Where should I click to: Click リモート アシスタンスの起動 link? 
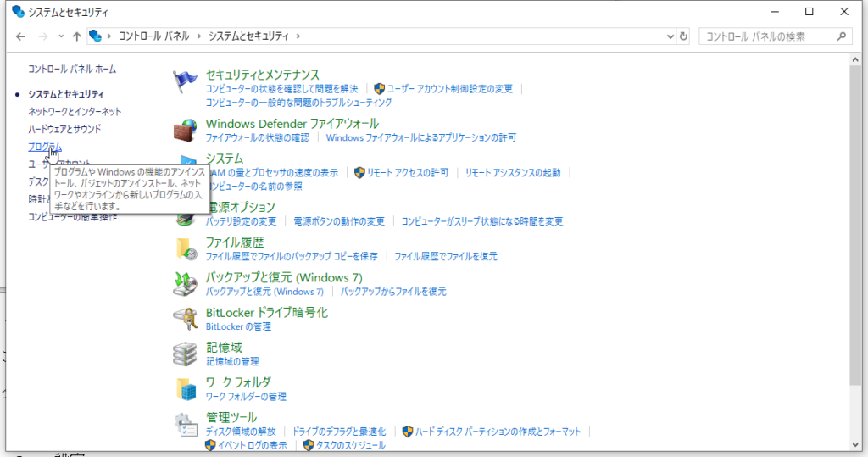point(513,173)
